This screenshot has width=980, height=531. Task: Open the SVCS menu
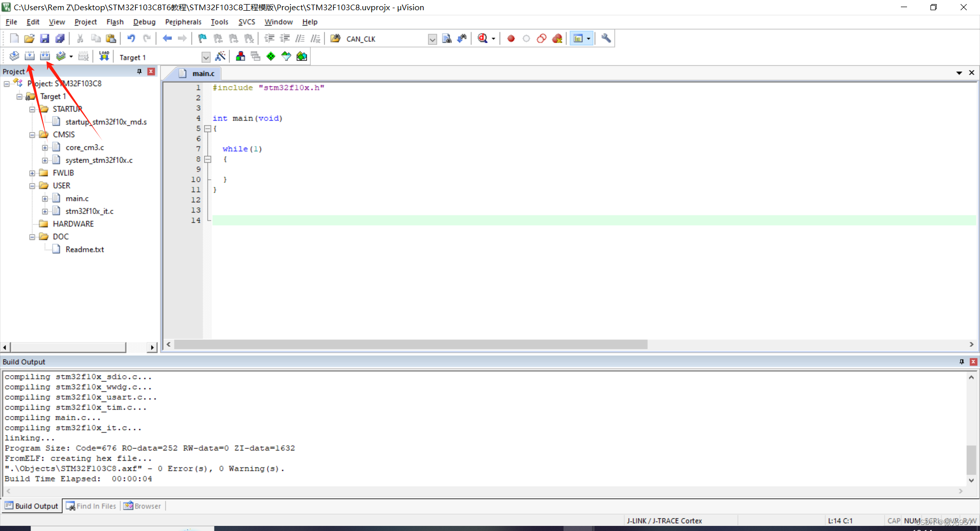247,22
